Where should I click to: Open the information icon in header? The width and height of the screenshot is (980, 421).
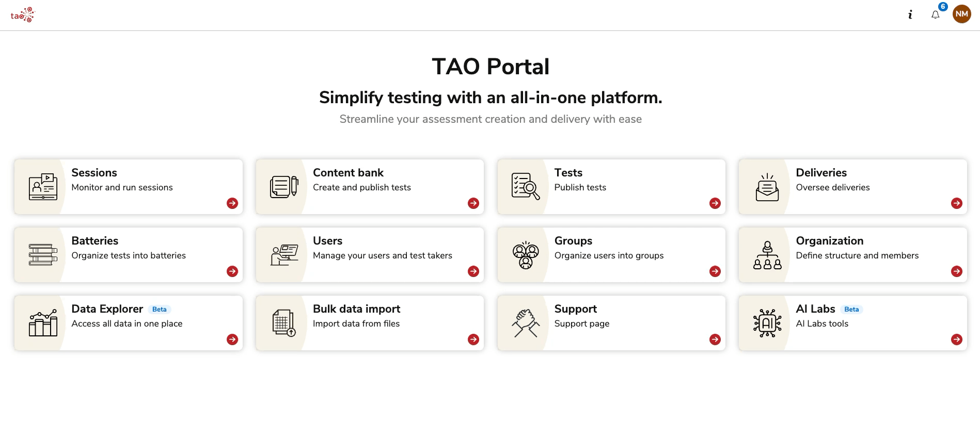point(910,15)
